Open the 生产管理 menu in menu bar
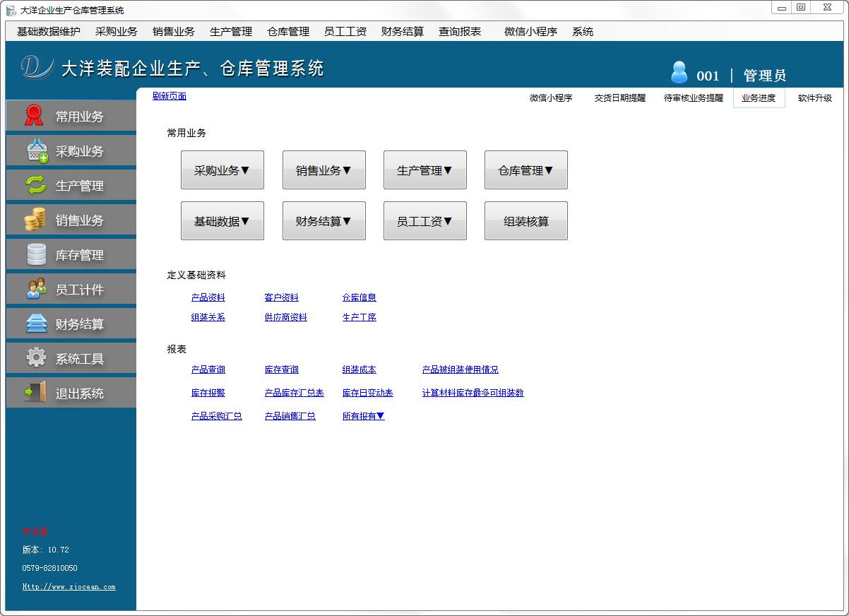The width and height of the screenshot is (849, 616). (x=231, y=32)
